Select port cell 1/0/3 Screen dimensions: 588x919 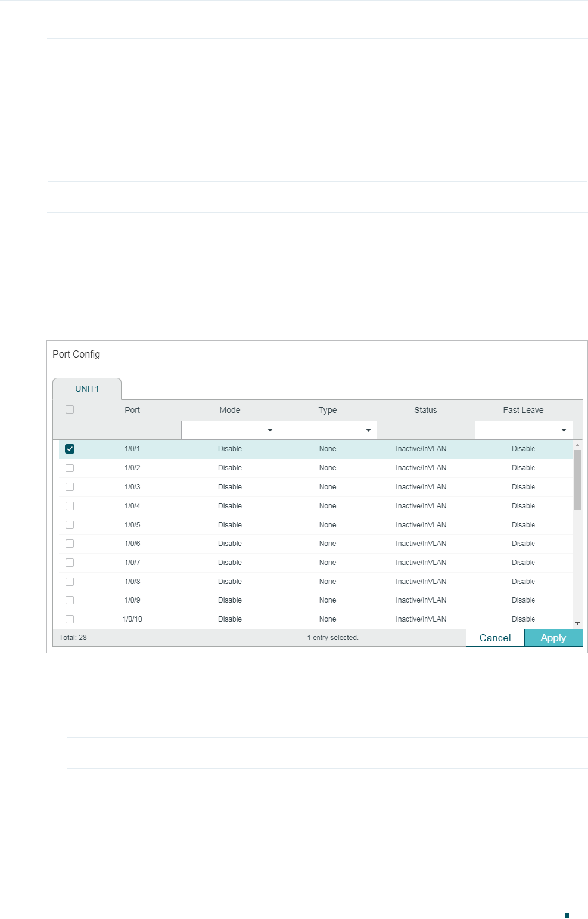click(x=132, y=487)
